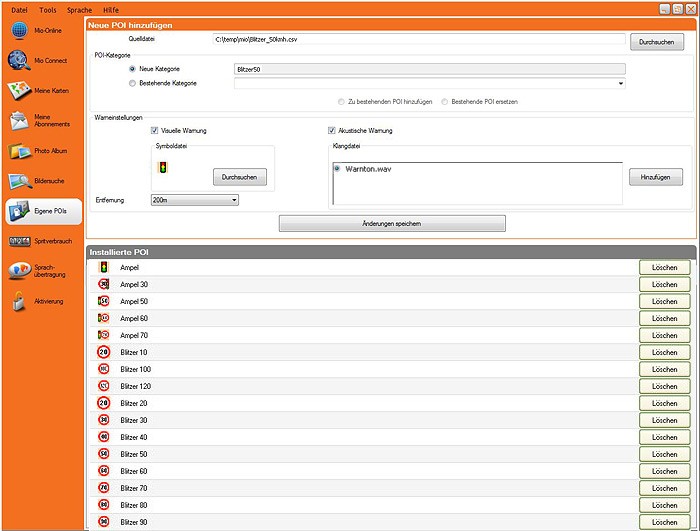Select the Mio Connect sidebar icon
Viewport: 700px width, 531px height.
tap(20, 60)
